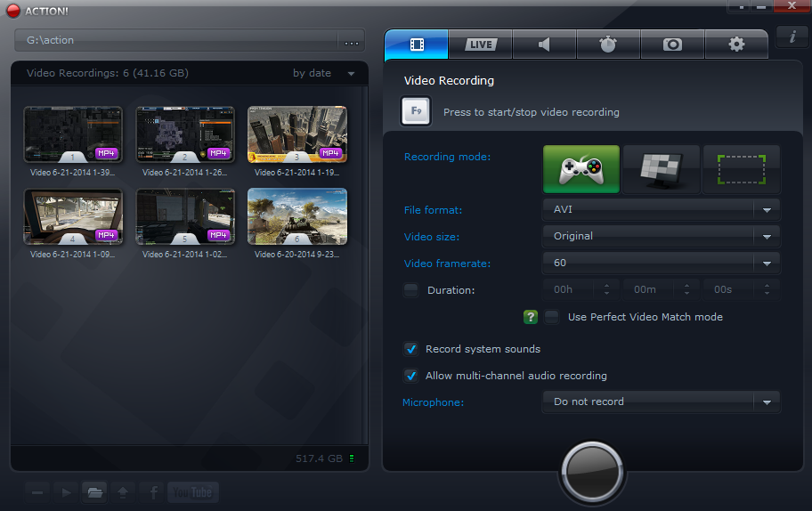The height and width of the screenshot is (511, 812).
Task: Adjust hours stepper arrows
Action: [x=607, y=289]
